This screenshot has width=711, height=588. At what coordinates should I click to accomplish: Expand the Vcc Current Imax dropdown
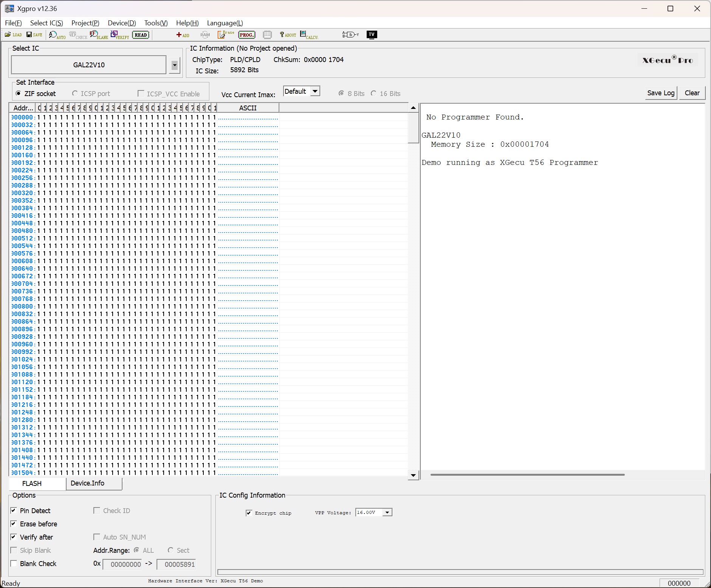pyautogui.click(x=315, y=92)
